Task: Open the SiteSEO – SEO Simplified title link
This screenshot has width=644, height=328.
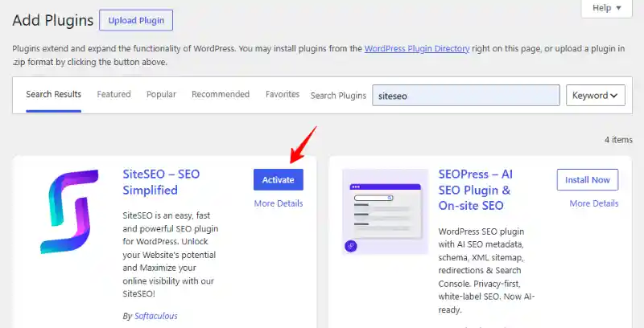Action: [161, 182]
